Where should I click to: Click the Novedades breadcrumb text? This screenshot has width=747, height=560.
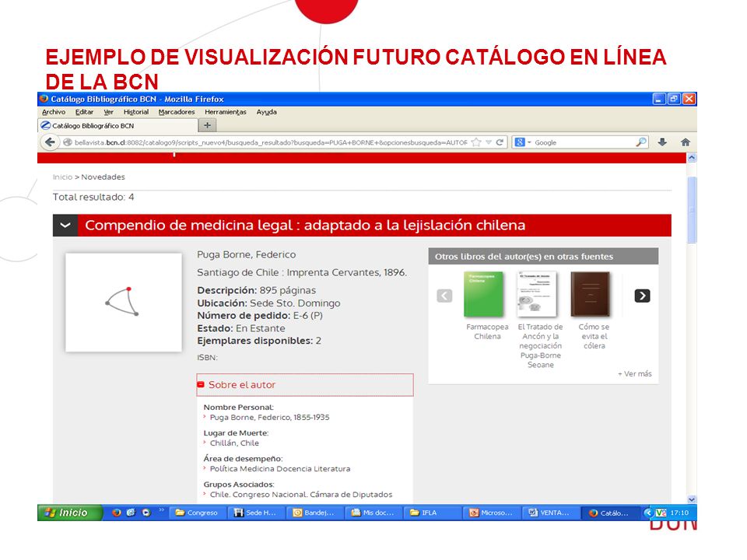(x=103, y=177)
